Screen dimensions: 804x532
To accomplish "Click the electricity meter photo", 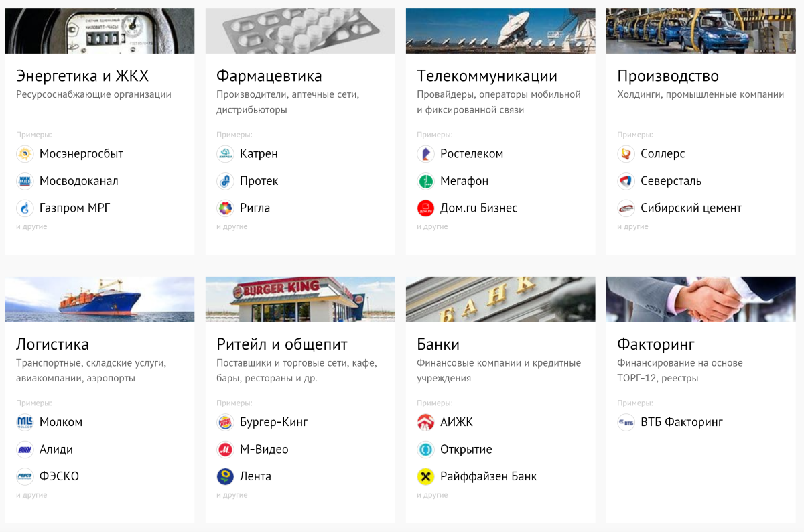I will (x=100, y=31).
